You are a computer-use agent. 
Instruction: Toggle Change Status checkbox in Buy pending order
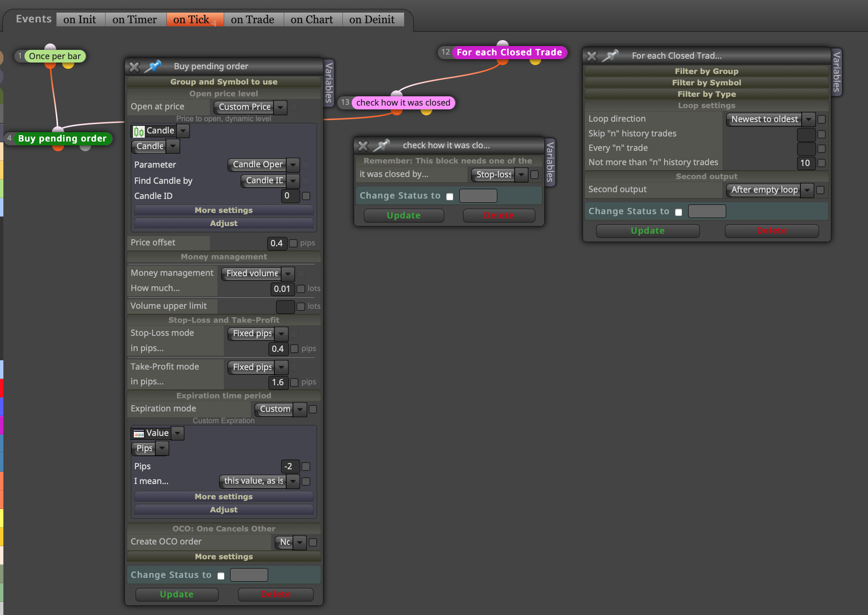click(221, 576)
